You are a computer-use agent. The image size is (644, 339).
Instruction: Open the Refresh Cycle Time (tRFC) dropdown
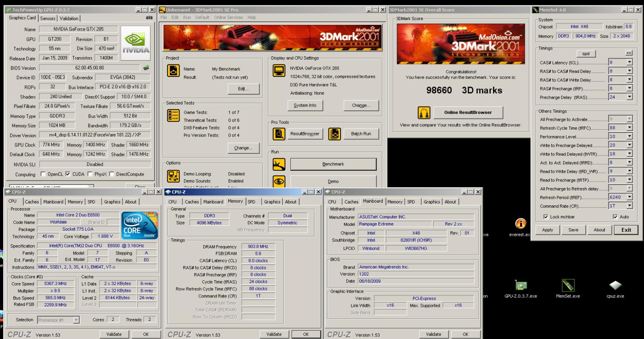pos(630,128)
